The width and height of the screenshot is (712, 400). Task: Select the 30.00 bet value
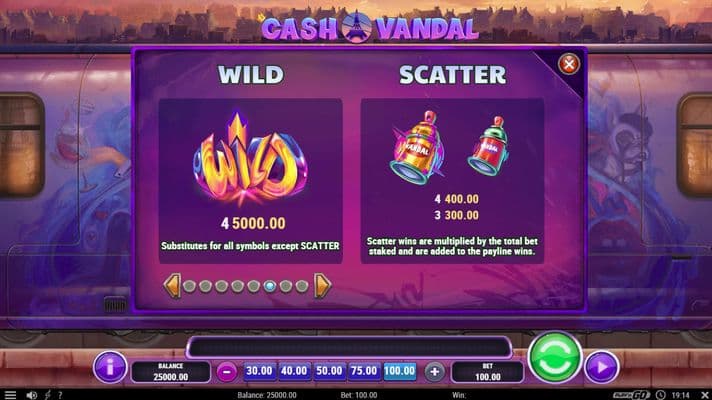(x=259, y=371)
